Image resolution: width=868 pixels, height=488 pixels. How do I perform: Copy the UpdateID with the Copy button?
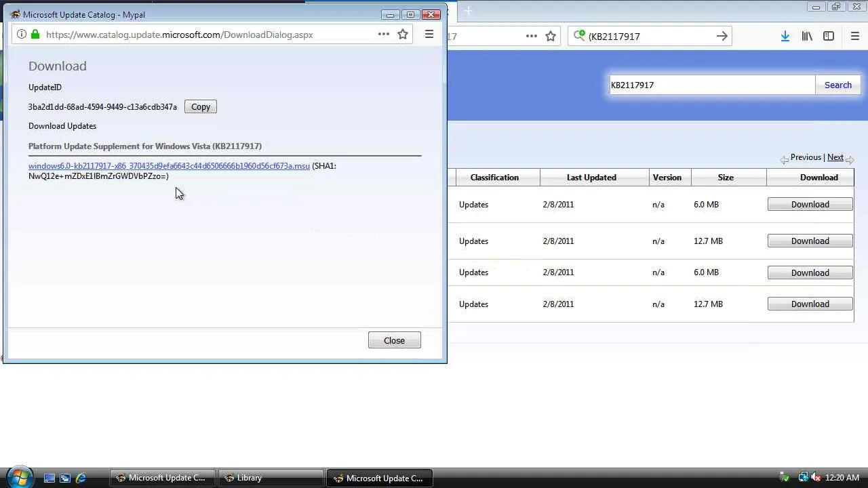click(x=201, y=106)
